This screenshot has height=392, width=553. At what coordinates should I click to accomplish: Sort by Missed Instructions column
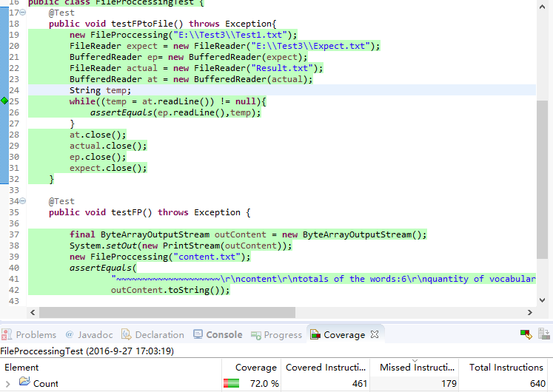[414, 368]
